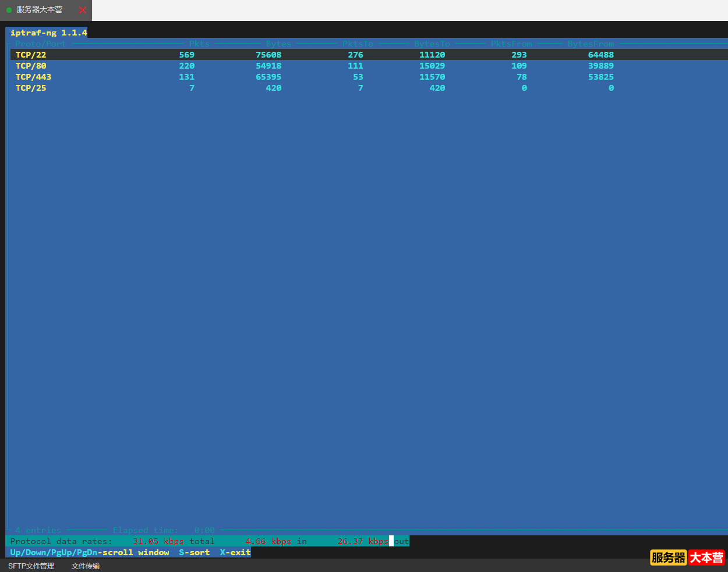Click the X-exit shortcut hint

[x=235, y=552]
